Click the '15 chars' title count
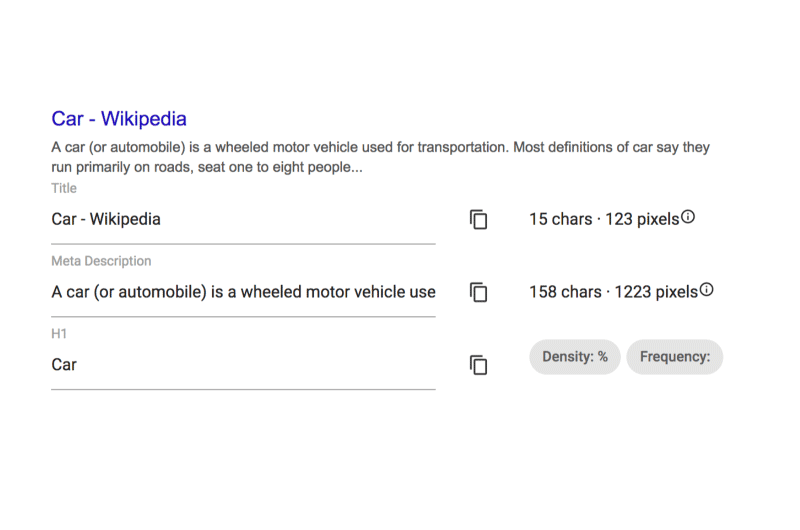Screen dimensions: 800x530 coord(560,219)
